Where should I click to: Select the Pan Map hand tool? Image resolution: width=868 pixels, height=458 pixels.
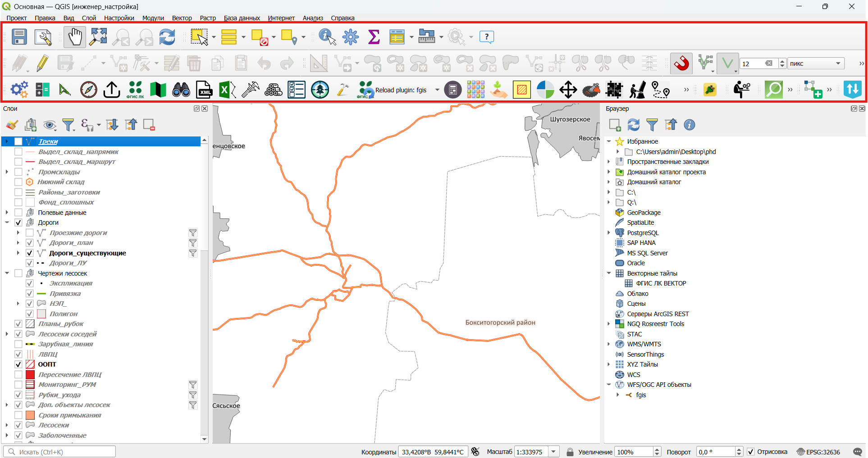(75, 37)
